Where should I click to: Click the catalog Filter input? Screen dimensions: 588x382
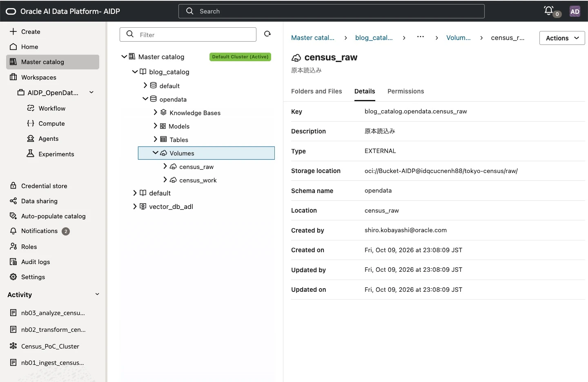(x=188, y=35)
